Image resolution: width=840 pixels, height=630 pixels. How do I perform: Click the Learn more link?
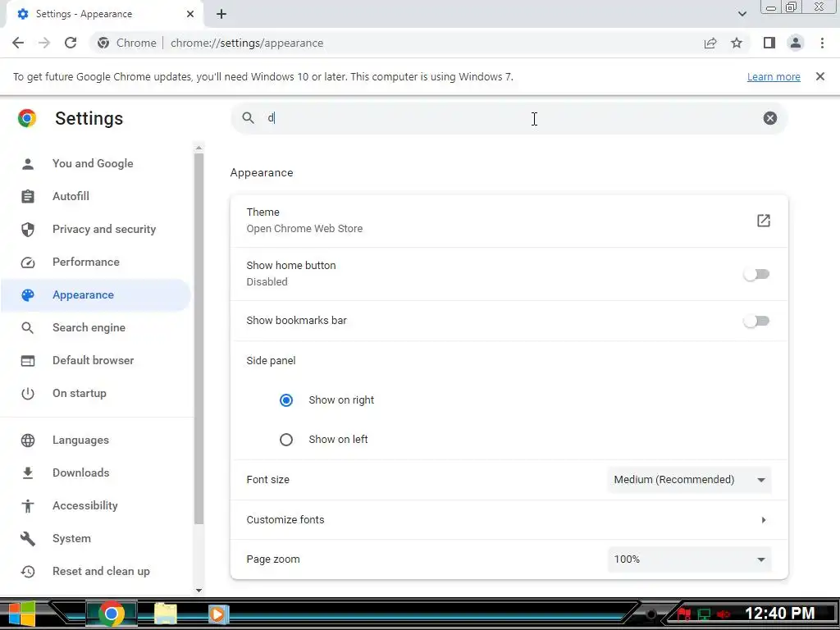[x=774, y=76]
